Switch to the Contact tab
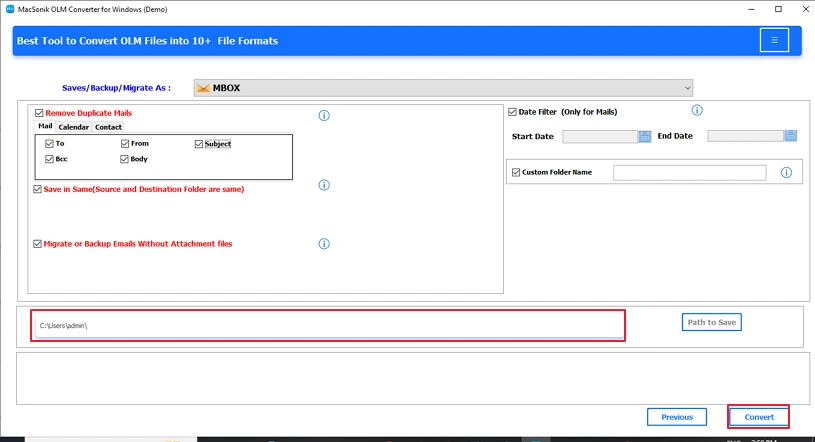Image resolution: width=815 pixels, height=442 pixels. [x=108, y=127]
